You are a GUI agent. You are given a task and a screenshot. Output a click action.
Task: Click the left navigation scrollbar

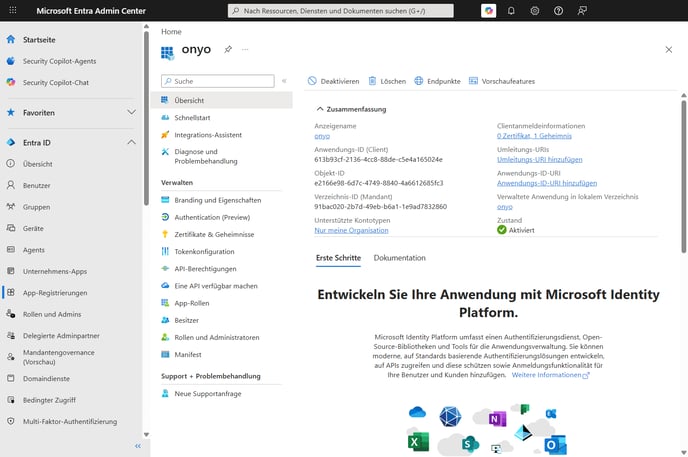coord(146,118)
